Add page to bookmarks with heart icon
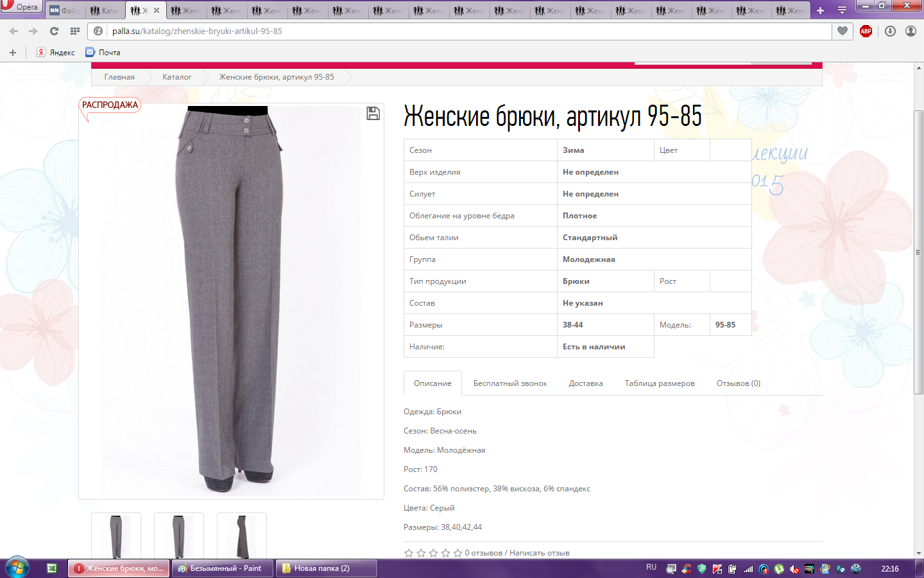 point(843,31)
